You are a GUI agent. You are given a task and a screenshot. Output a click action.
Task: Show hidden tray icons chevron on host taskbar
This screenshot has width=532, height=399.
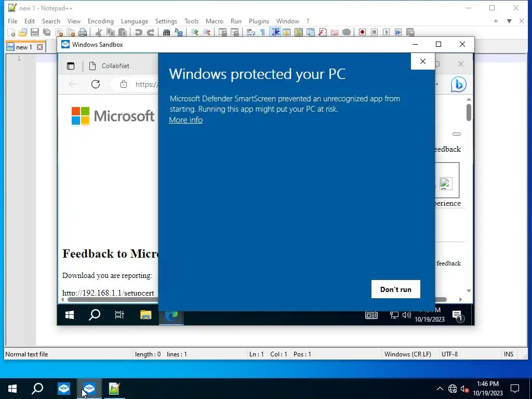[x=440, y=389]
